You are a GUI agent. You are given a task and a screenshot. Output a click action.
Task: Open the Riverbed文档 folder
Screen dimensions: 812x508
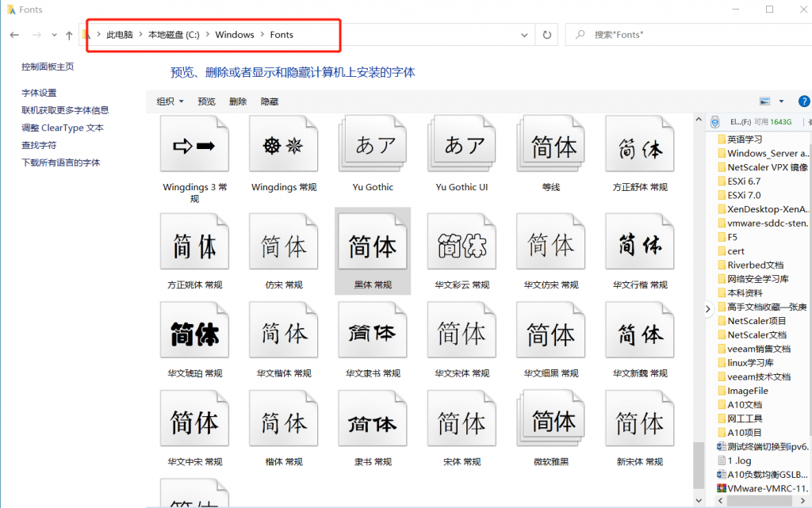(x=750, y=265)
